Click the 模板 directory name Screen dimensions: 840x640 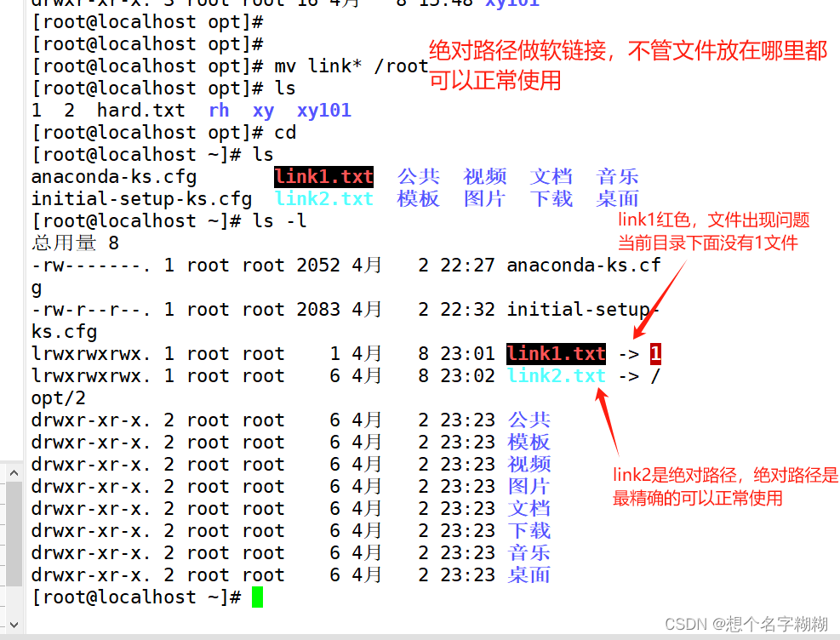(418, 198)
